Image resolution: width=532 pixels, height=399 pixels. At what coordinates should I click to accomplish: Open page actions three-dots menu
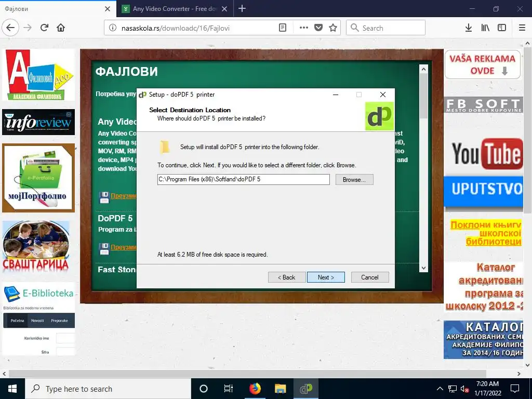[303, 28]
